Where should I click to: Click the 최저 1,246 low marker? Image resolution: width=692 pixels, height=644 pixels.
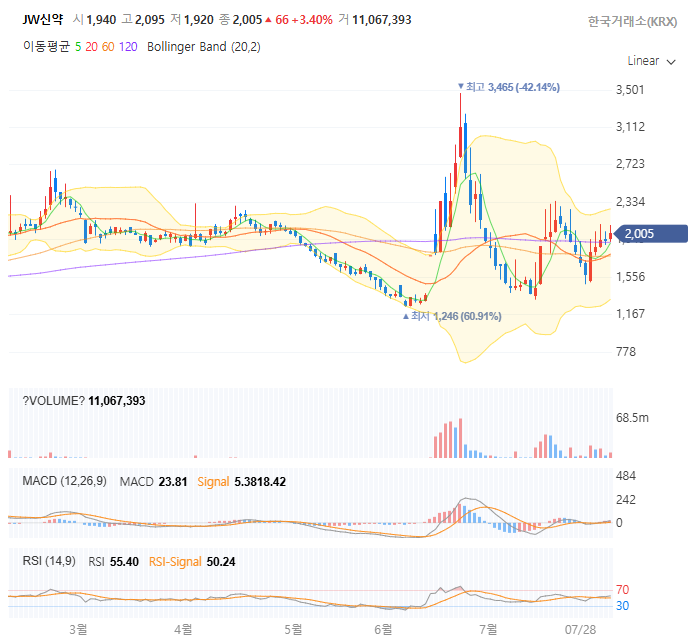[452, 316]
